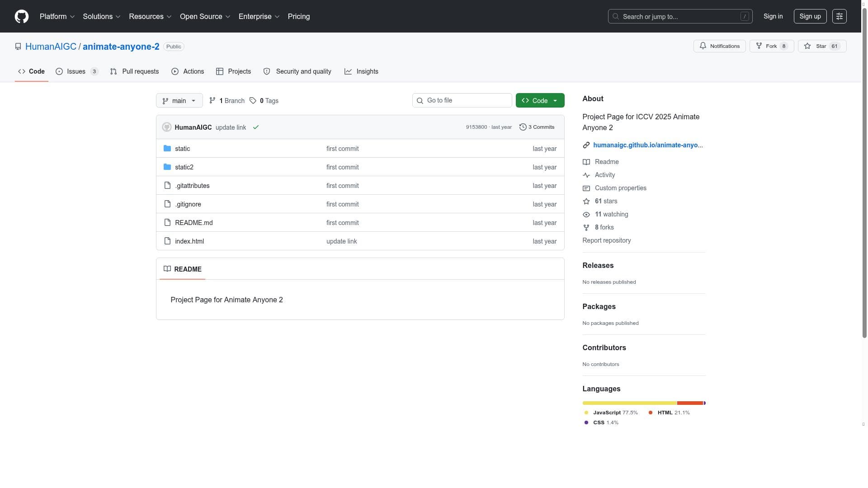868x488 pixels.
Task: Open the static folder
Action: pos(182,149)
